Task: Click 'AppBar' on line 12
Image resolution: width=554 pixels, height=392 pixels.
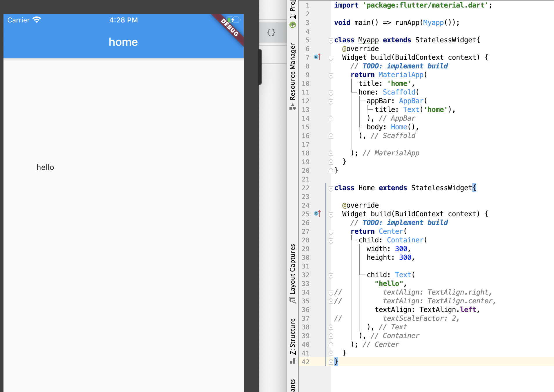Action: pyautogui.click(x=411, y=101)
